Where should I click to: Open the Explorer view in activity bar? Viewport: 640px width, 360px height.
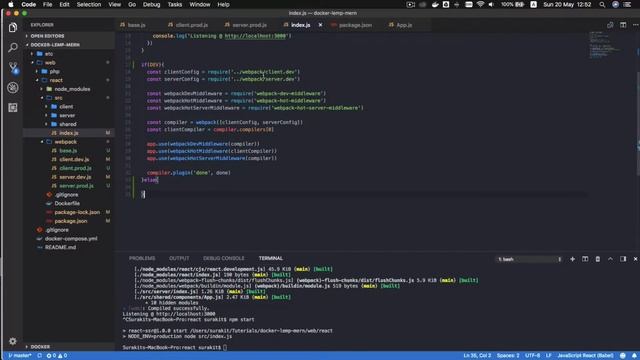[x=13, y=27]
